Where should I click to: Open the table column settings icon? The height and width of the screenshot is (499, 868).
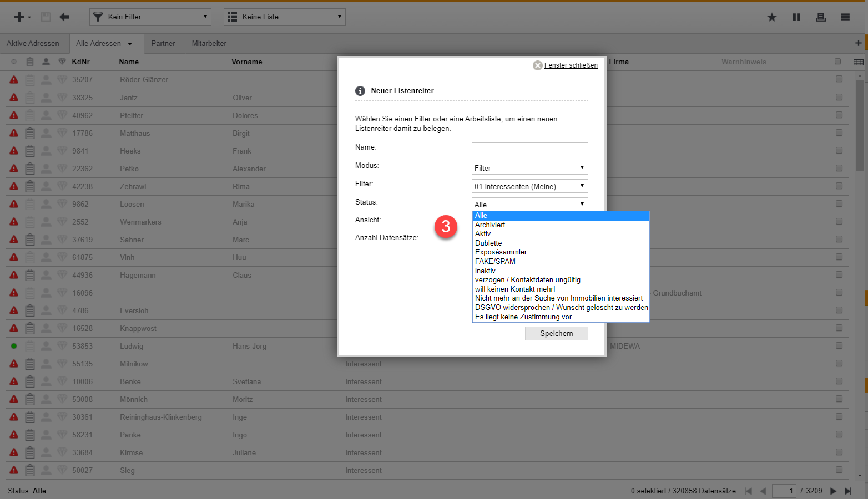858,62
